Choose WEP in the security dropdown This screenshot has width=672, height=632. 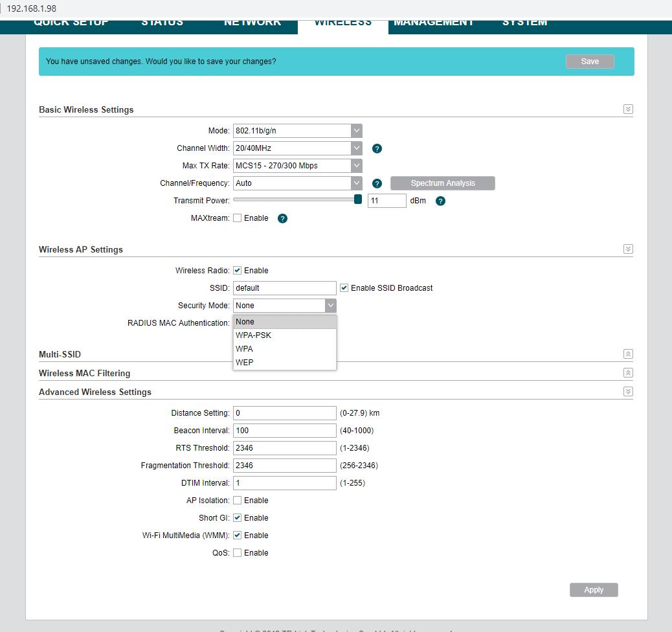coord(245,363)
